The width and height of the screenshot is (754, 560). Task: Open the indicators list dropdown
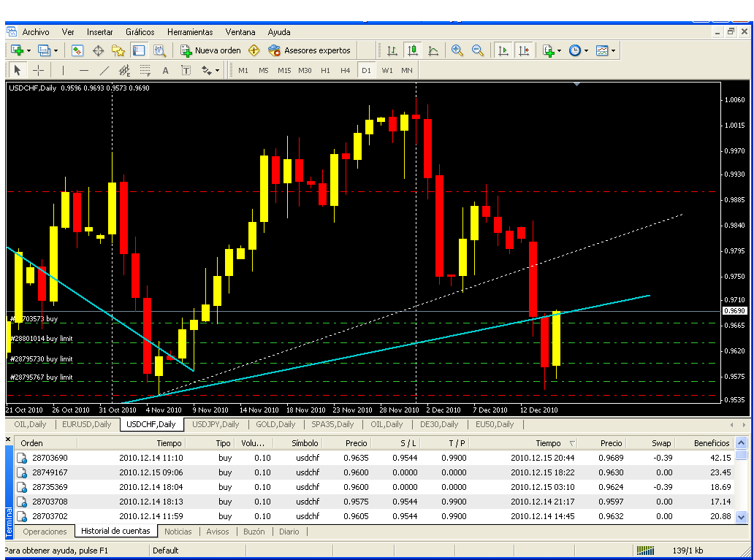coord(552,50)
